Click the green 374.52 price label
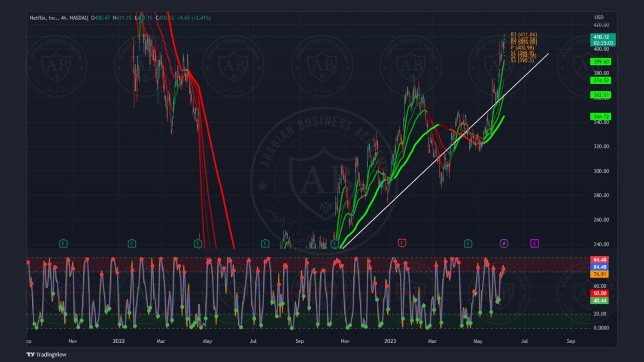644x362 pixels. 601,80
